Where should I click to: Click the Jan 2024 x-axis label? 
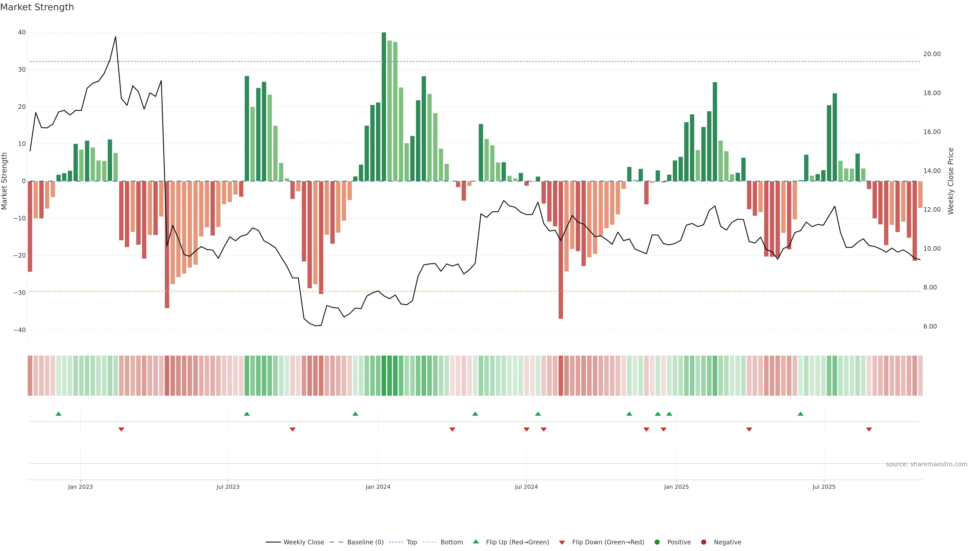[x=378, y=487]
